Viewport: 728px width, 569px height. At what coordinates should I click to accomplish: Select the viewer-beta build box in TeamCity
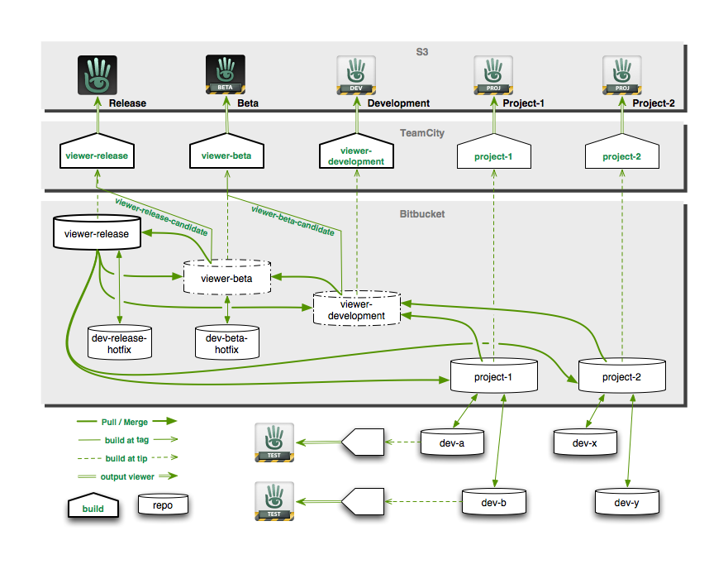click(226, 151)
